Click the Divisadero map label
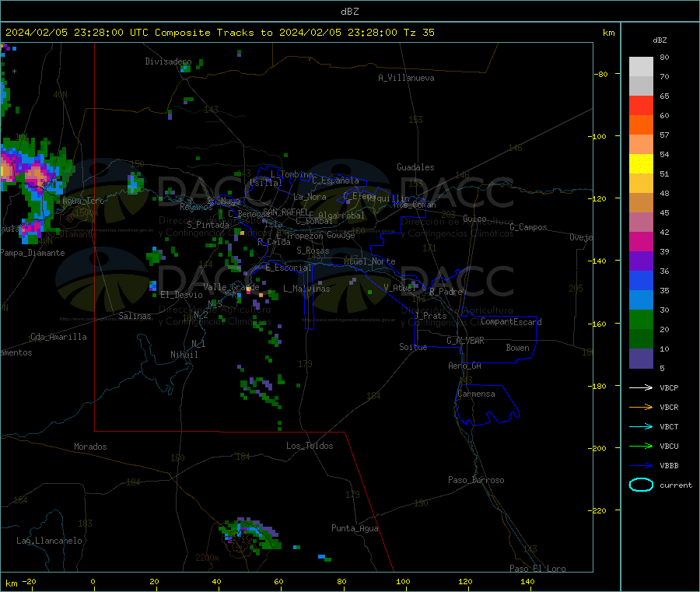Screen dimensions: 700x592 168,61
